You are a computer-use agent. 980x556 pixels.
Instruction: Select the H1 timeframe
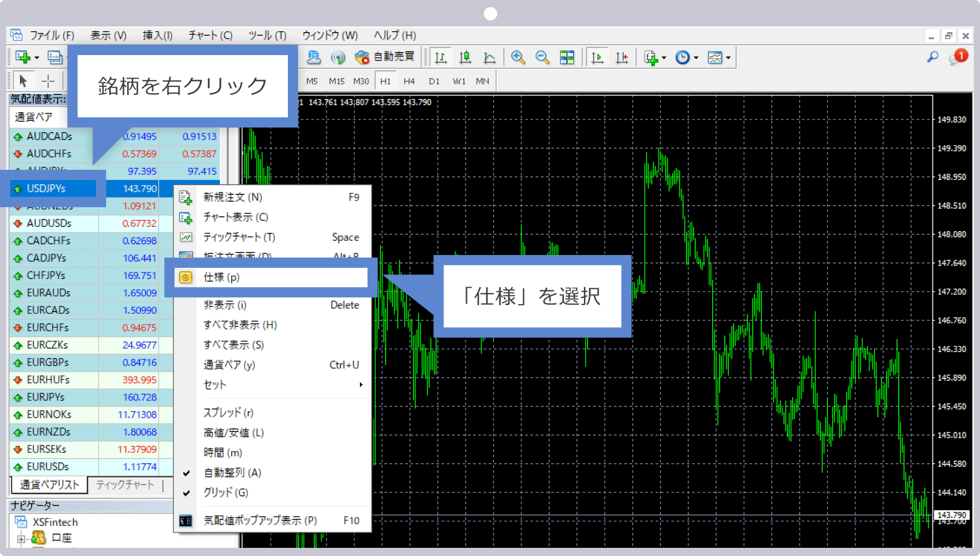(385, 81)
